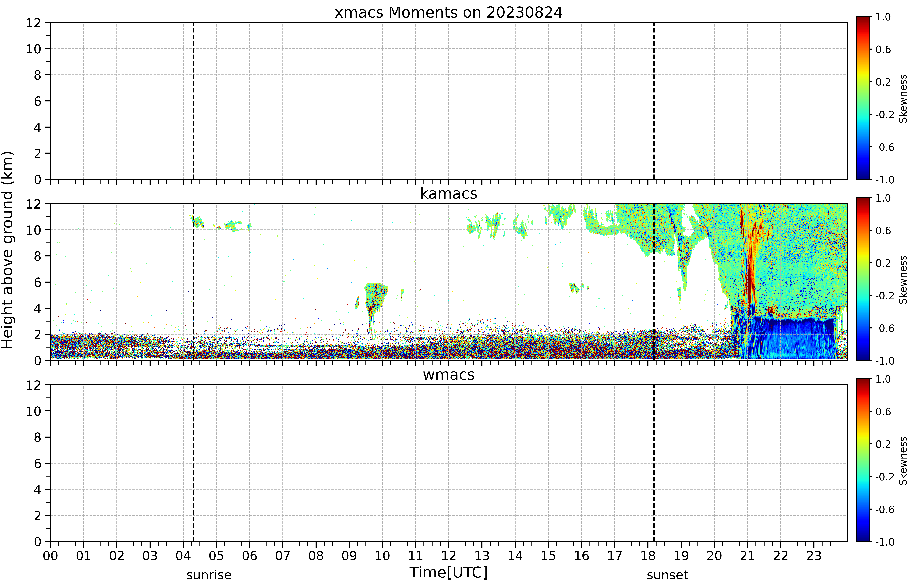Viewport: 914px width, 588px height.
Task: Click the "15" hour tick label
Action: click(548, 556)
